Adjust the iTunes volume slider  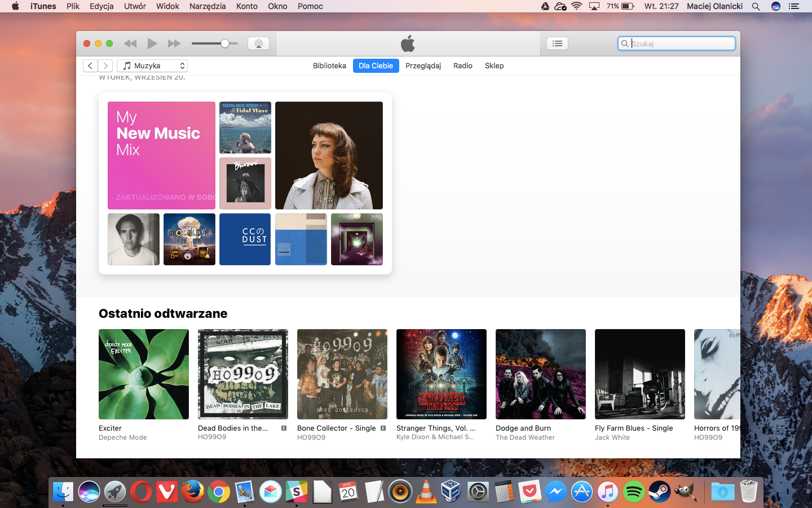tap(214, 43)
